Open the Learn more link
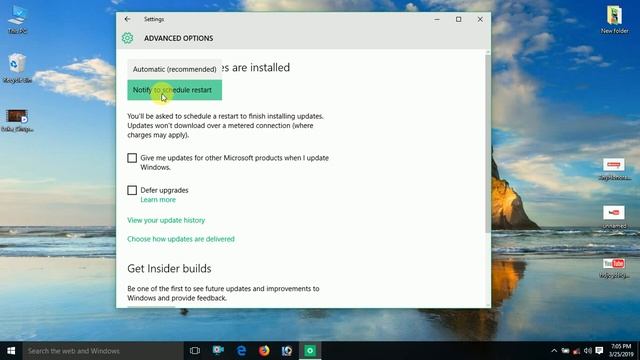This screenshot has height=360, width=640. click(158, 200)
